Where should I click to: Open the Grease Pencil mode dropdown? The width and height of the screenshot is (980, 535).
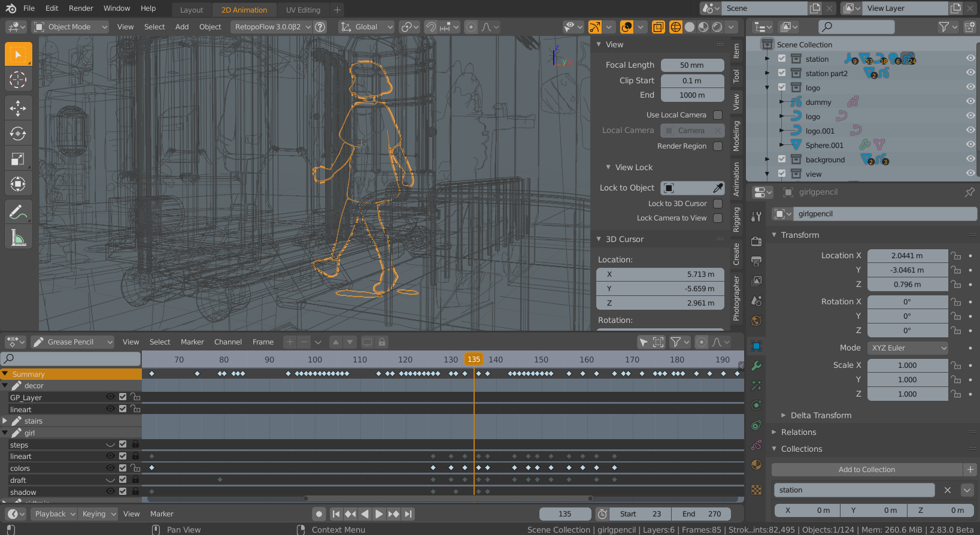click(x=72, y=342)
